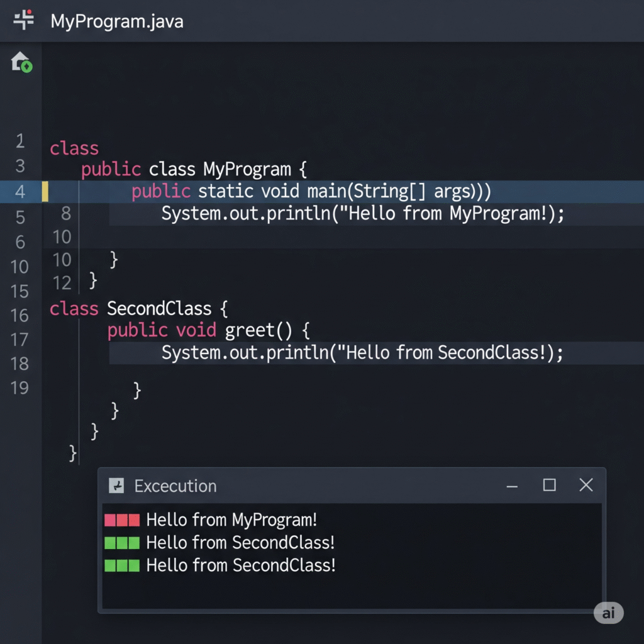Click 'Hello from MyProgram!' output line
Image resolution: width=644 pixels, height=644 pixels.
231,520
